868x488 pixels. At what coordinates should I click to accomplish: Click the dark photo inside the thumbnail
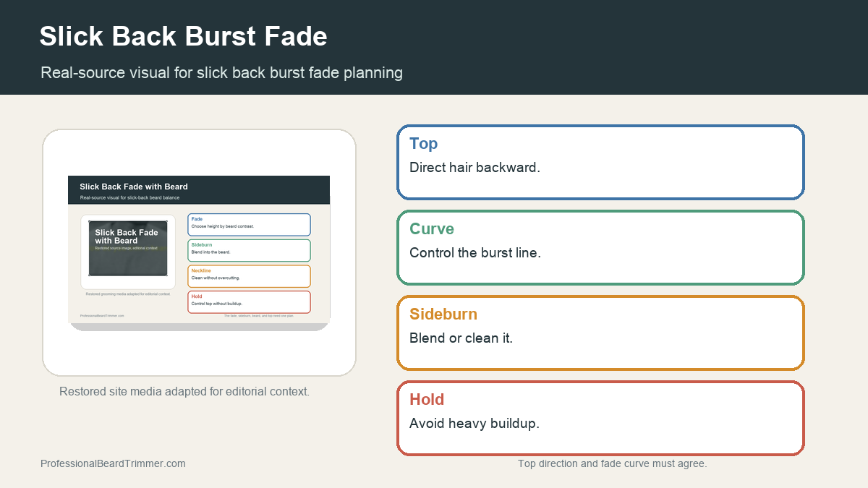click(128, 249)
